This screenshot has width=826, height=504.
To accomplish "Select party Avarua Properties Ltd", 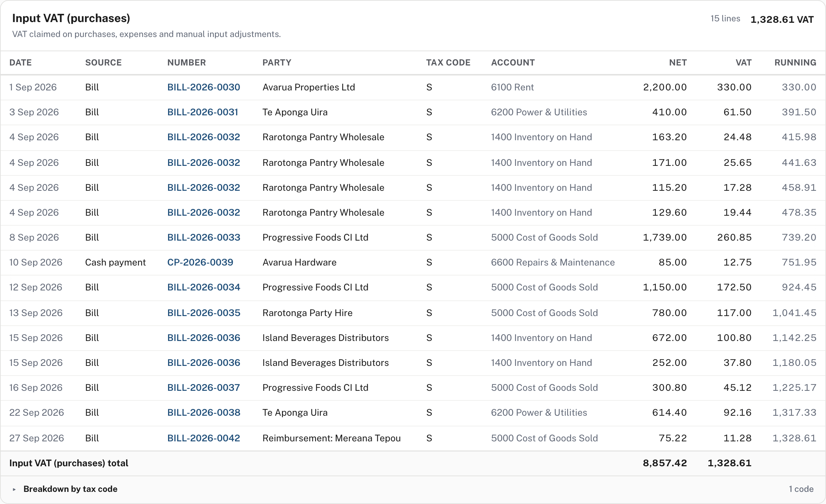I will click(x=309, y=87).
